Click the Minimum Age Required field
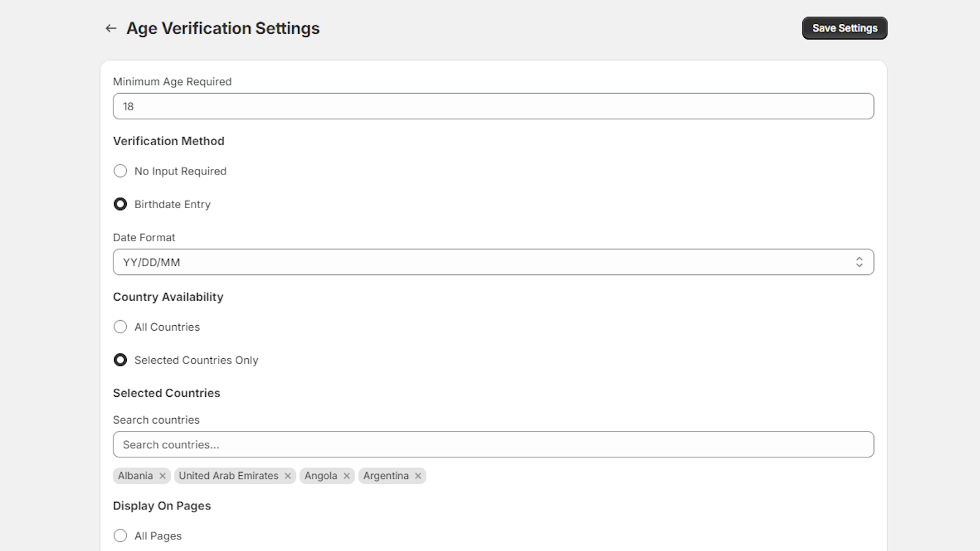Image resolution: width=980 pixels, height=551 pixels. tap(493, 106)
